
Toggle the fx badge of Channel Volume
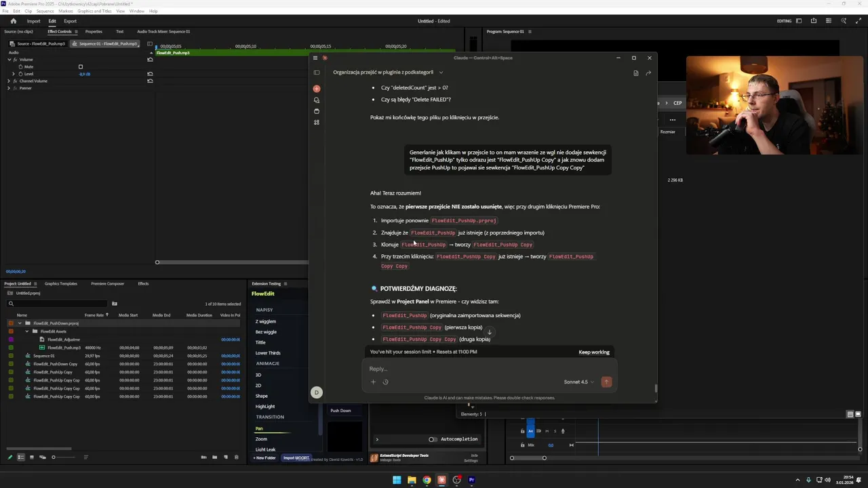pos(15,81)
